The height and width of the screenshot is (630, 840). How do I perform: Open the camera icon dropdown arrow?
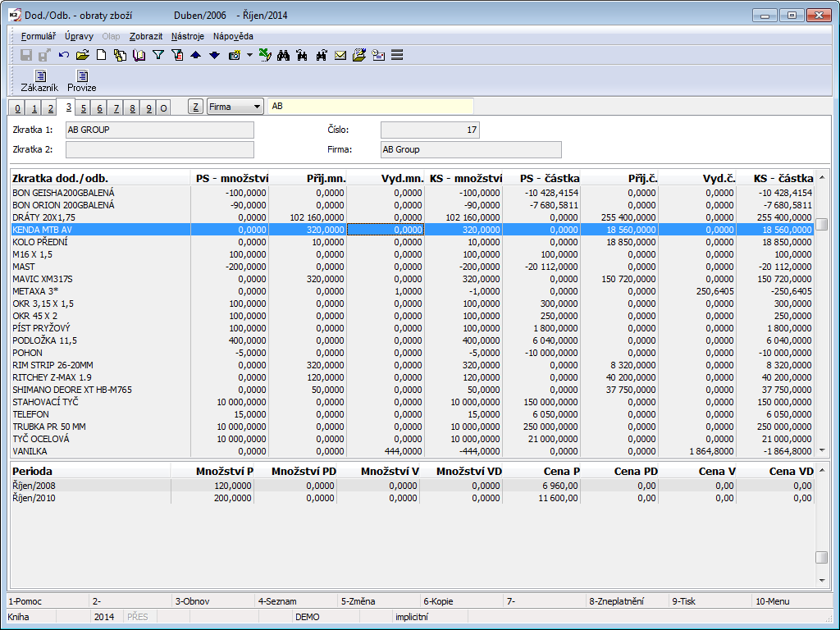(x=249, y=55)
